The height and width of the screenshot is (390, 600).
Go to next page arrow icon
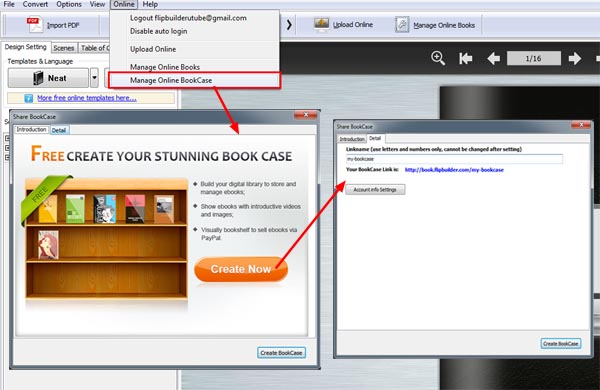575,59
